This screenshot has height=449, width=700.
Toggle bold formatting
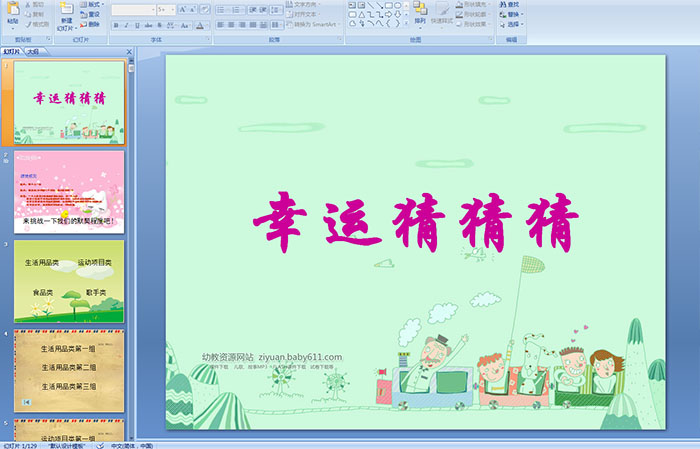(x=116, y=25)
